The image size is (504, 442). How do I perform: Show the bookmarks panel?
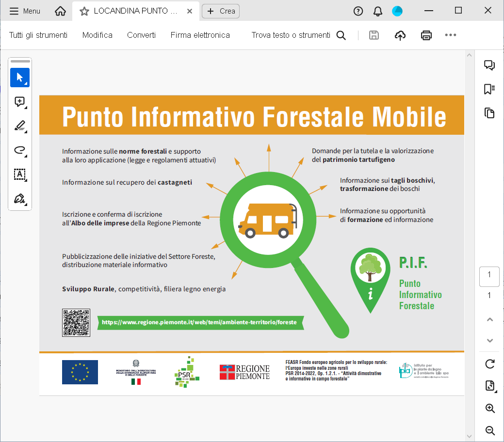[x=489, y=89]
